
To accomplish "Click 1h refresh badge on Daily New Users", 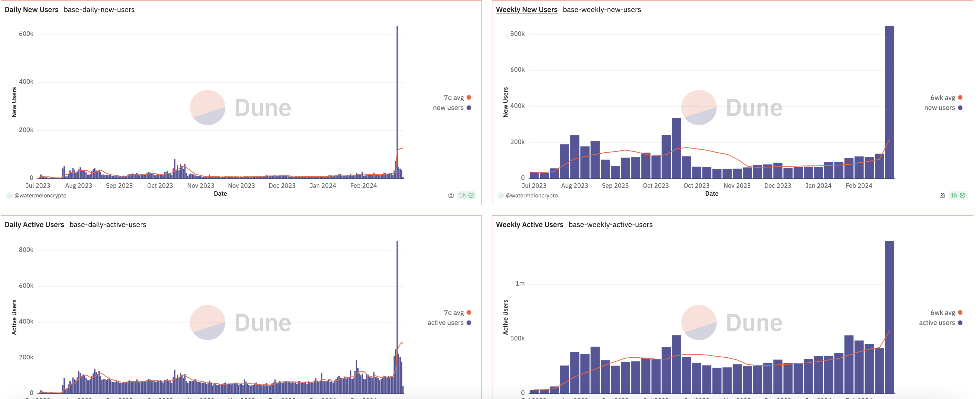I will pyautogui.click(x=466, y=195).
